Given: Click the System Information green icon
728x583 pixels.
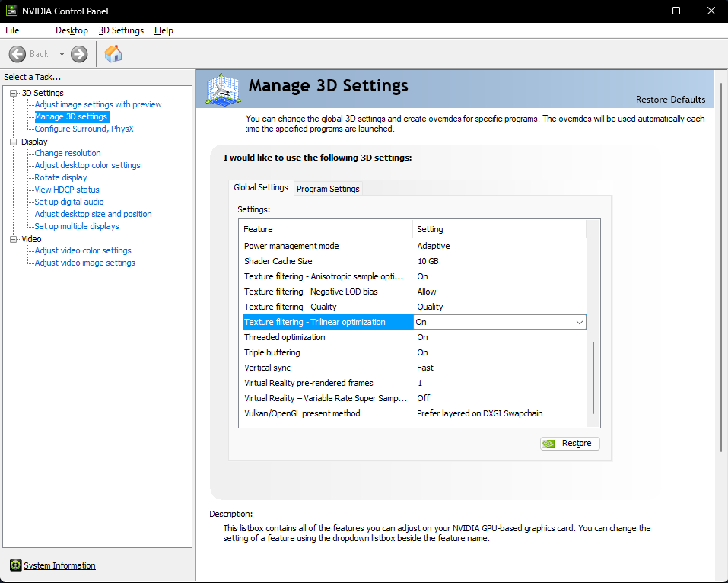Looking at the screenshot, I should pos(16,565).
